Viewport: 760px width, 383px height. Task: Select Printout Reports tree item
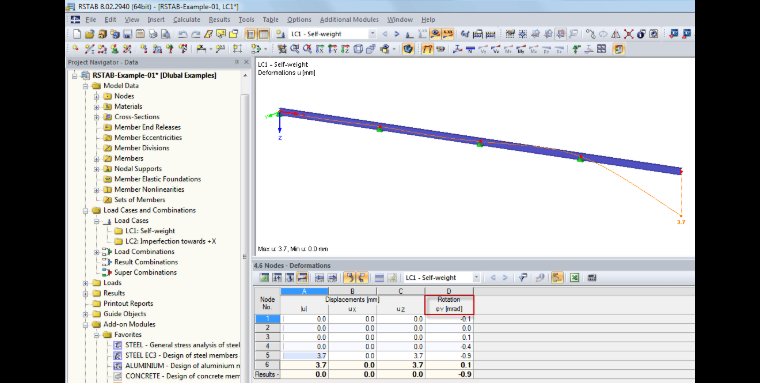[128, 303]
